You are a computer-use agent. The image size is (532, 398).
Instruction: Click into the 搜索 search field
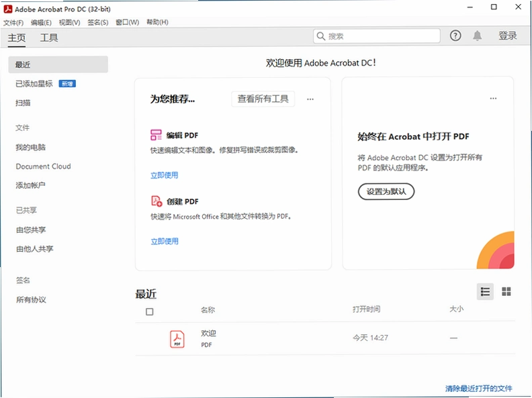point(377,36)
